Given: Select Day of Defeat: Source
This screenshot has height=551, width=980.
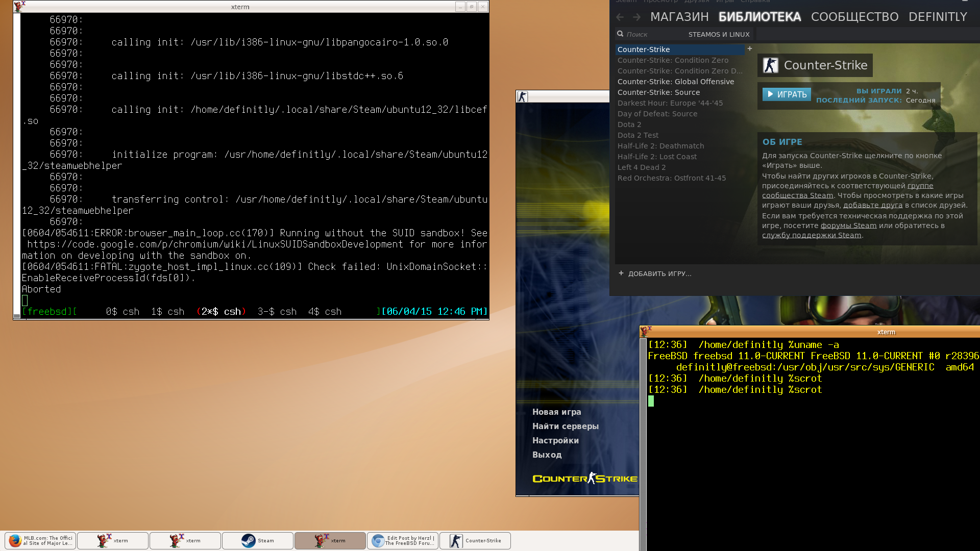Looking at the screenshot, I should pos(679,114).
